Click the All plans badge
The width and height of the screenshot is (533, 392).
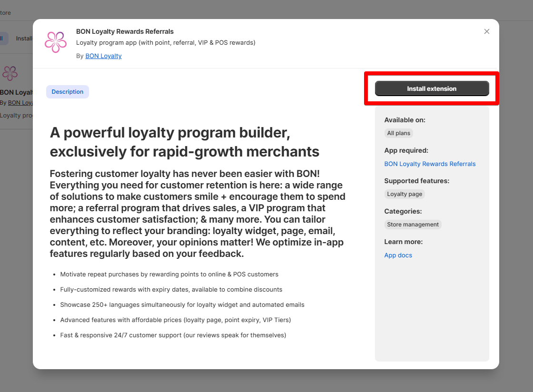tap(398, 133)
